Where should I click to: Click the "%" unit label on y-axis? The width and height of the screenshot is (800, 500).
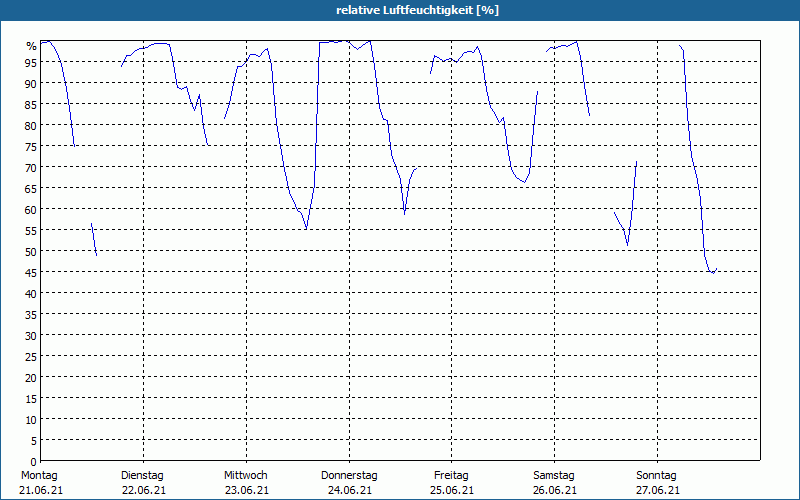(x=32, y=46)
